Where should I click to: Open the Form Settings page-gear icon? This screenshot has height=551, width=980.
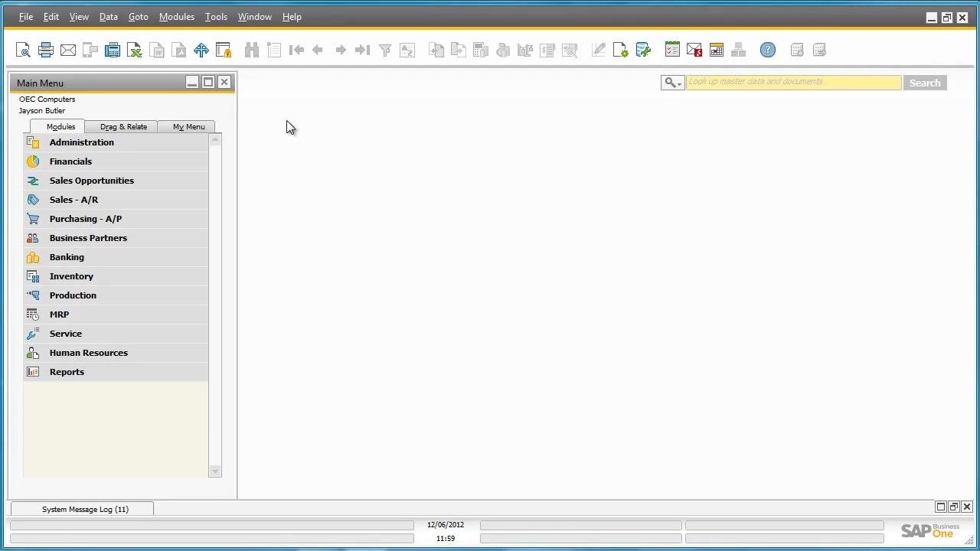tap(621, 51)
